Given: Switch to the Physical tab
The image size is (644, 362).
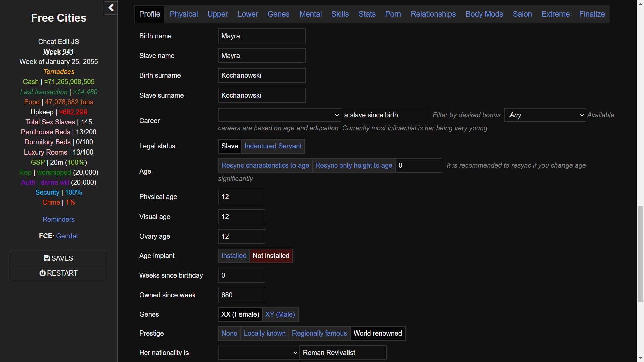Looking at the screenshot, I should coord(184,14).
